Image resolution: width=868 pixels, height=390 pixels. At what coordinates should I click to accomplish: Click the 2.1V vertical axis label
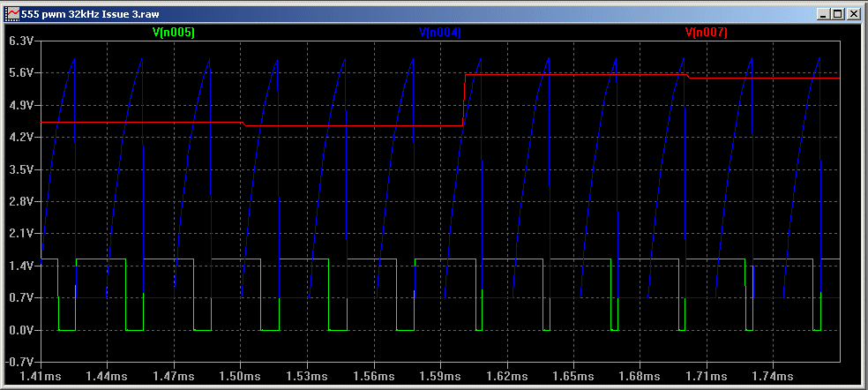22,234
